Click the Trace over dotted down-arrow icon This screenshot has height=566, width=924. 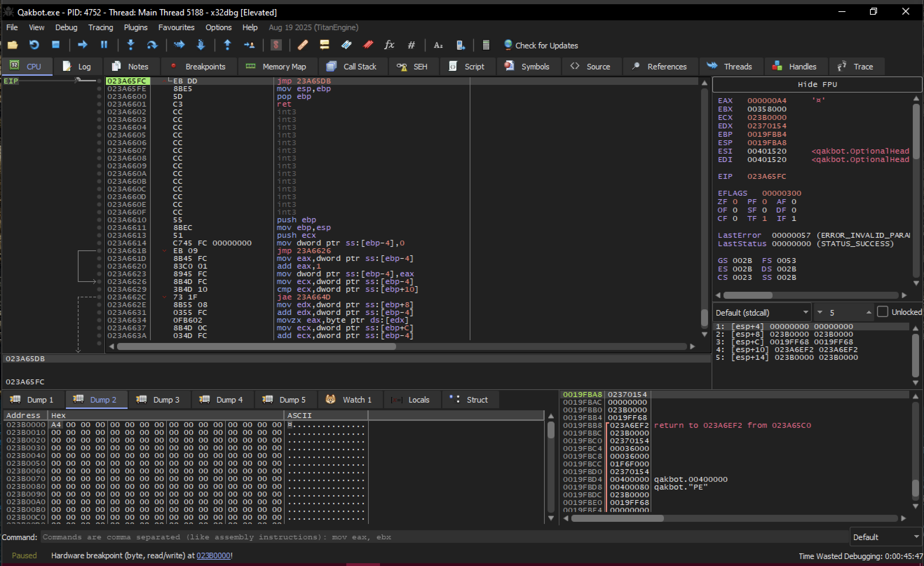click(201, 45)
